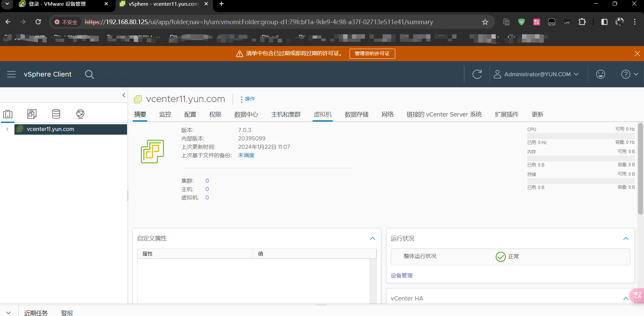
Task: Open the pink translate extension icon
Action: pyautogui.click(x=536, y=22)
